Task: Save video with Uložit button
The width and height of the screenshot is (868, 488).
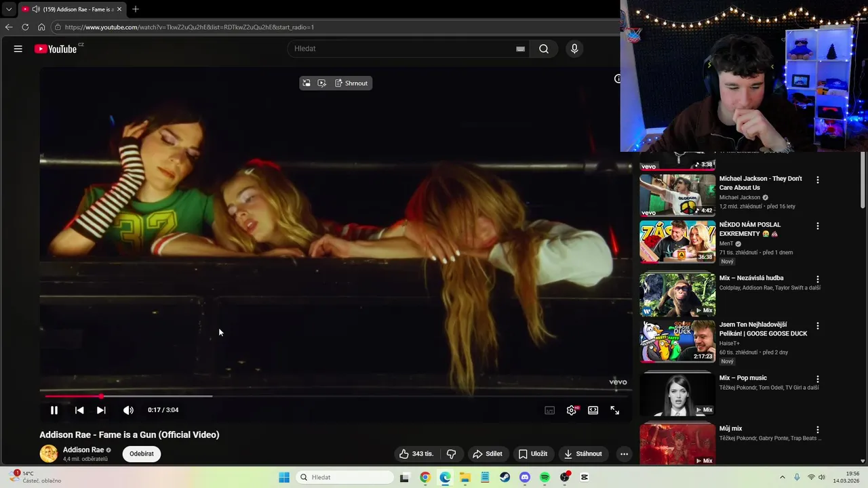Action: [x=532, y=454]
